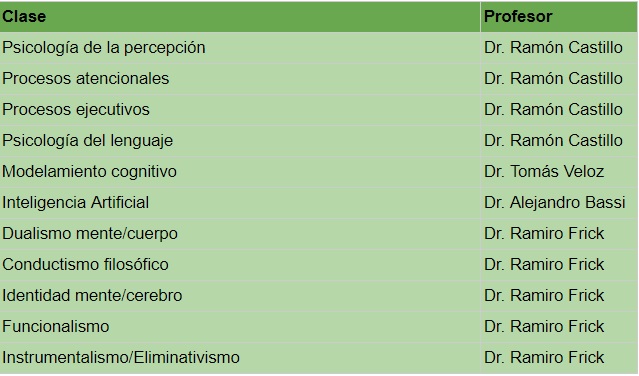This screenshot has width=639, height=376.
Task: Select the Modelamiento cognitivo cell
Action: pyautogui.click(x=240, y=172)
